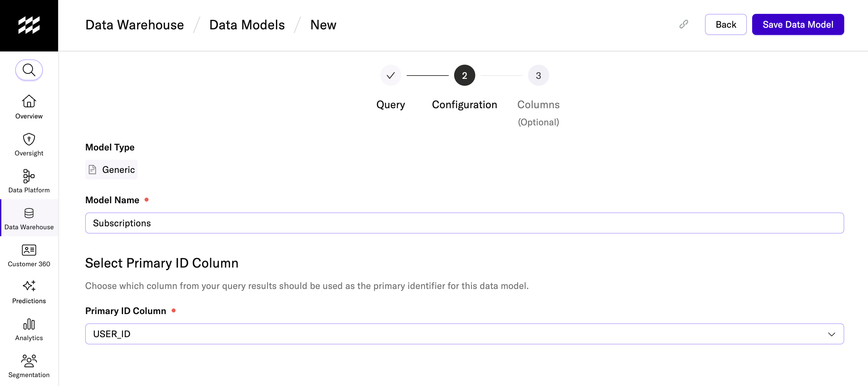
Task: Open Analytics bar chart icon
Action: (29, 324)
